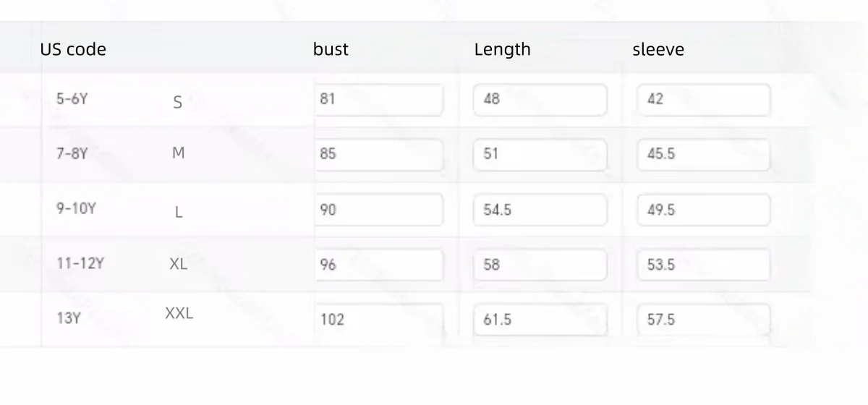Focus the sleeve input showing 45.5
This screenshot has width=868, height=405.
703,155
